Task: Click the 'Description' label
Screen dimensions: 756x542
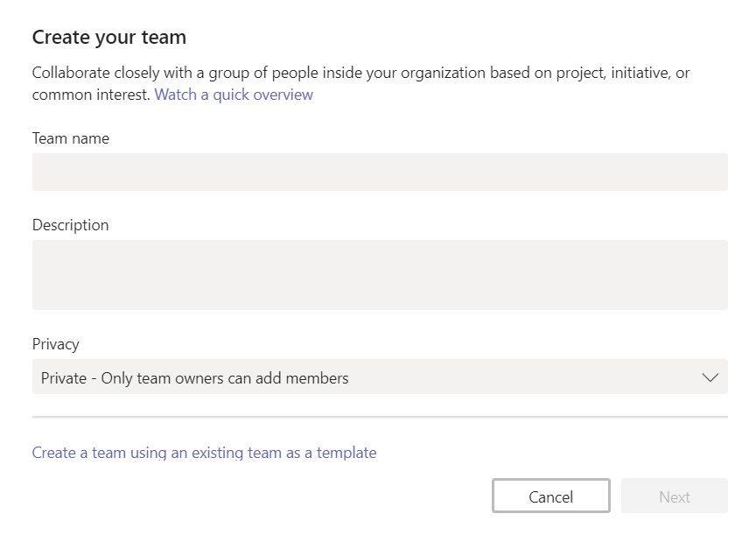Action: [x=70, y=225]
